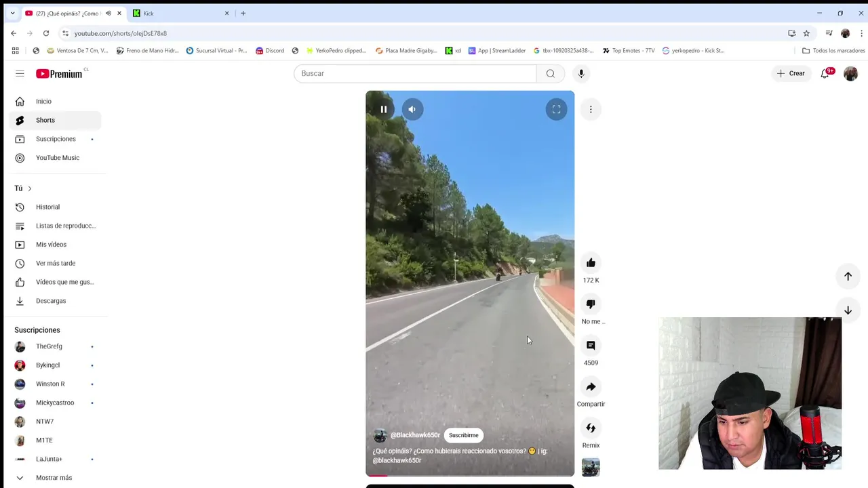The image size is (868, 488).
Task: Open the YouTube hamburger guide menu
Action: pos(20,73)
